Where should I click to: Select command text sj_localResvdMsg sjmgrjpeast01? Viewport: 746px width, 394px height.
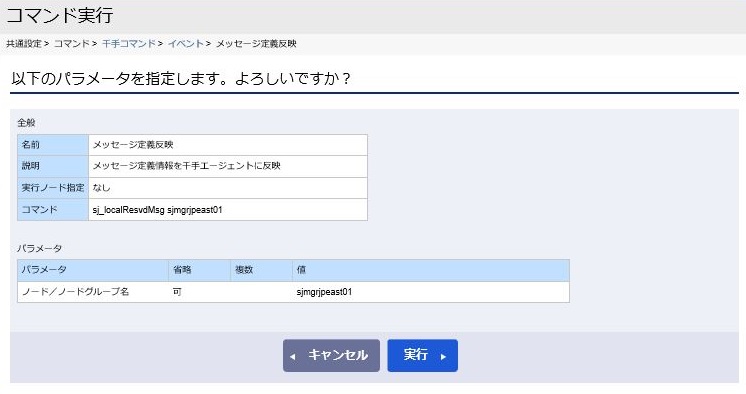coord(157,210)
